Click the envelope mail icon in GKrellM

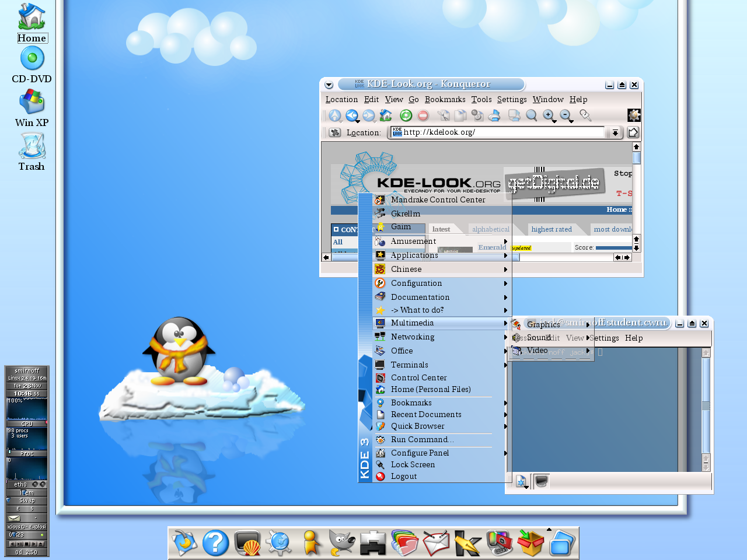coord(15,517)
